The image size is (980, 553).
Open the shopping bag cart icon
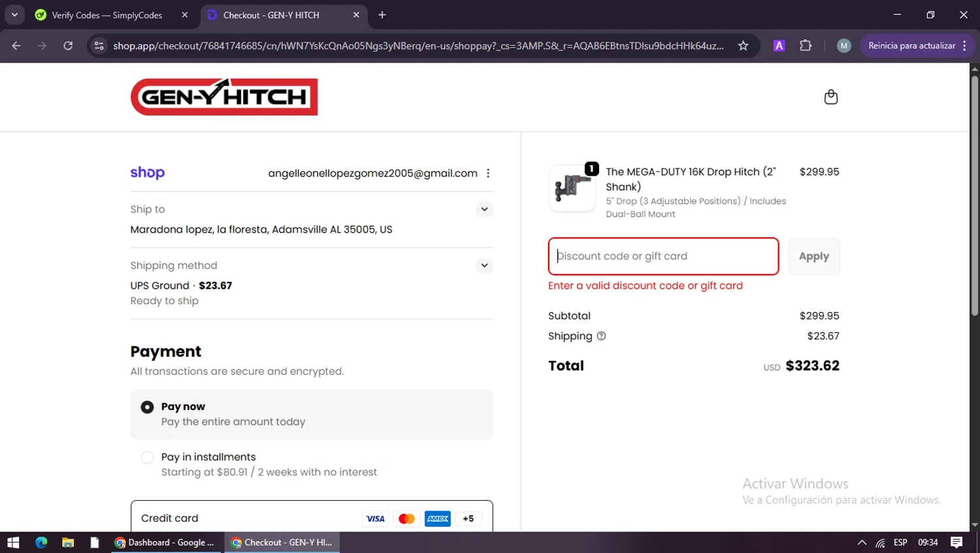tap(831, 97)
